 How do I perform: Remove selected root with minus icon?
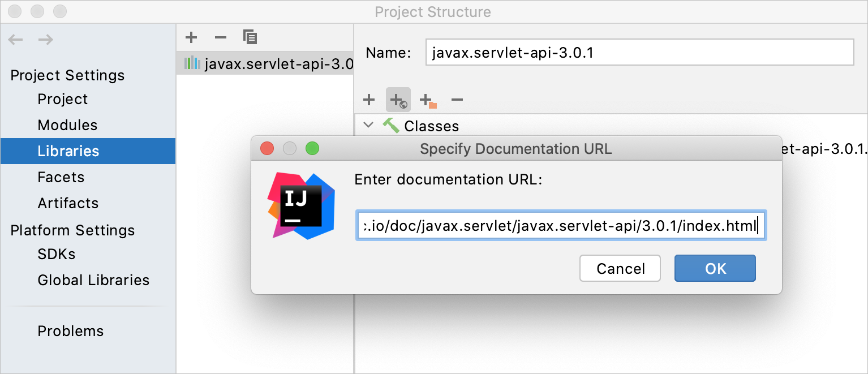click(457, 100)
